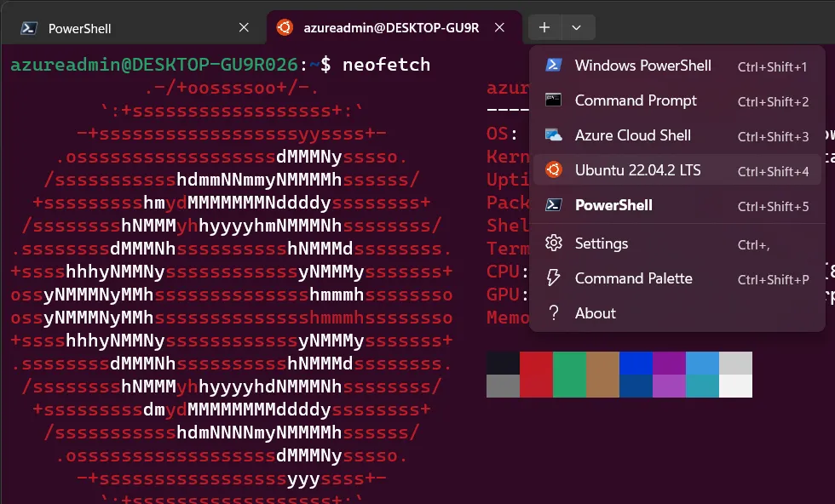Open a new tab with plus button
Screen dimensions: 835x504
click(x=544, y=28)
